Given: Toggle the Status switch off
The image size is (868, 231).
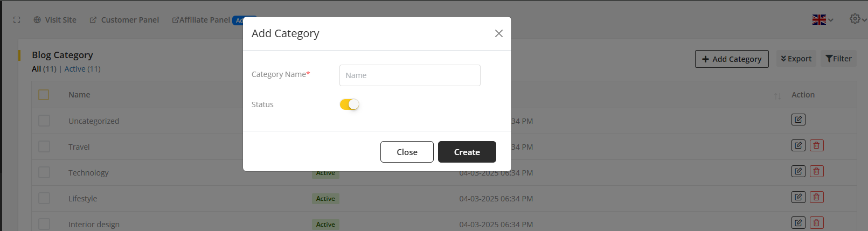Looking at the screenshot, I should pyautogui.click(x=349, y=104).
